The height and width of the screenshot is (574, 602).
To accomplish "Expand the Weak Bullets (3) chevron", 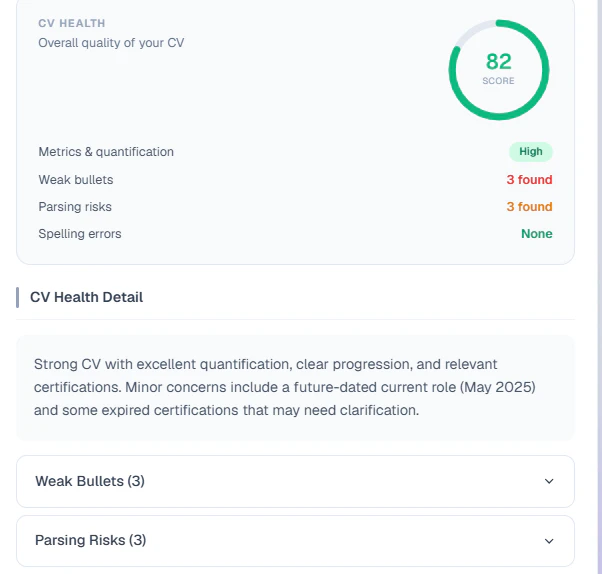I will click(549, 481).
